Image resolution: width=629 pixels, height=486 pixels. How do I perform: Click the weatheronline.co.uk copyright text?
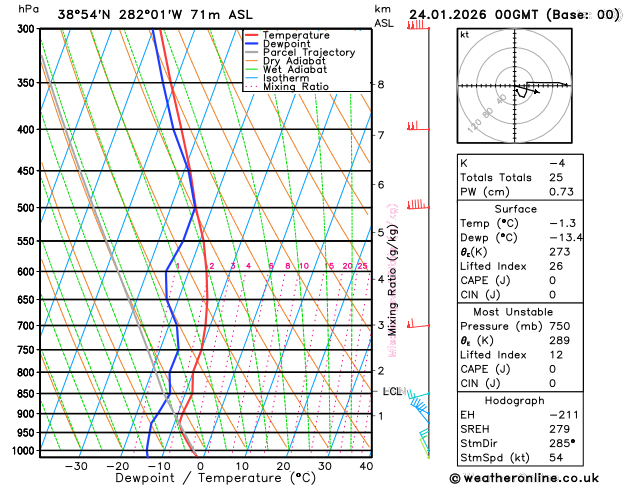524,478
